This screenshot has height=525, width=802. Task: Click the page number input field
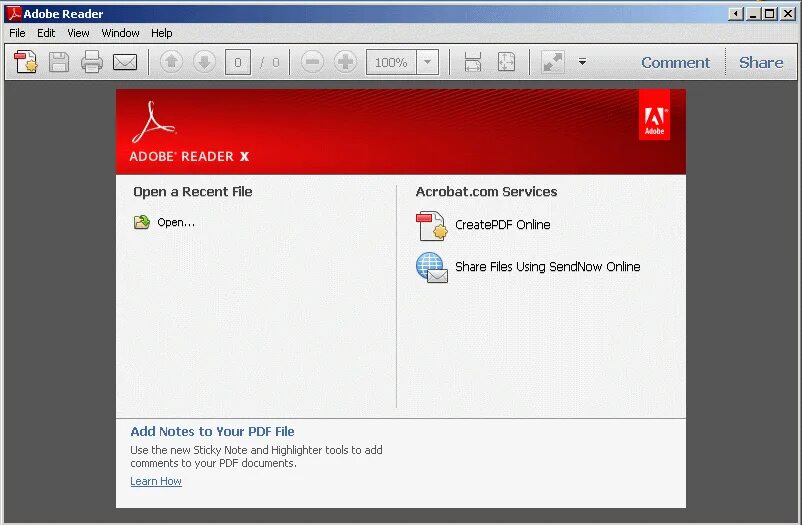tap(238, 62)
